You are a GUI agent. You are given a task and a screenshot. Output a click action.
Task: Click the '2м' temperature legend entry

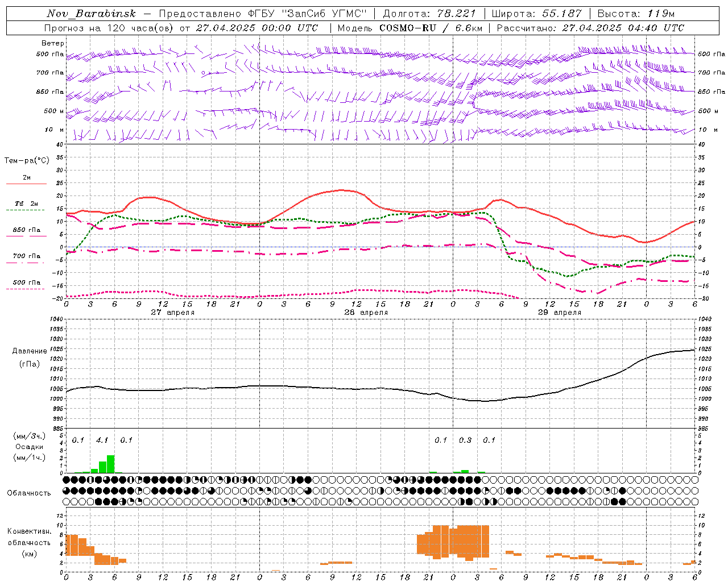27,177
